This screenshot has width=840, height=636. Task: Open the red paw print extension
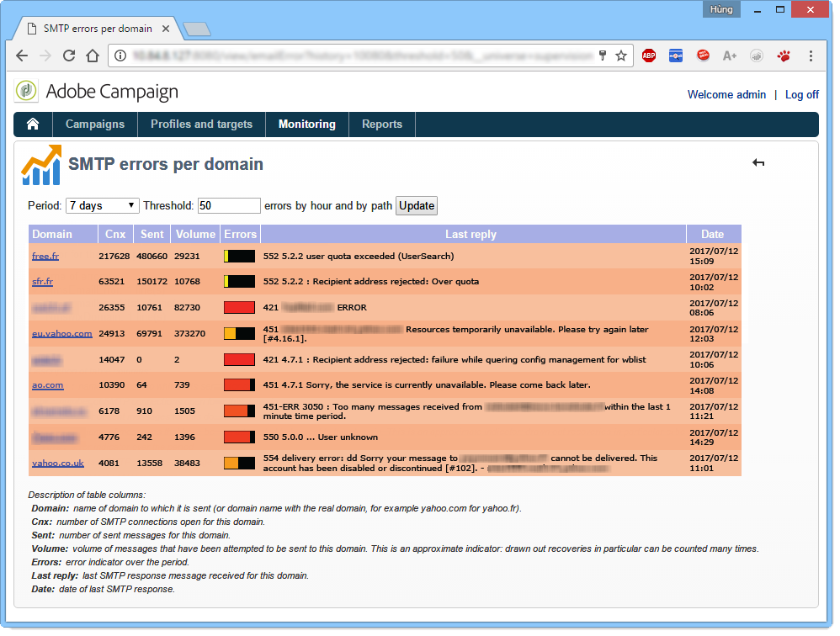click(784, 56)
